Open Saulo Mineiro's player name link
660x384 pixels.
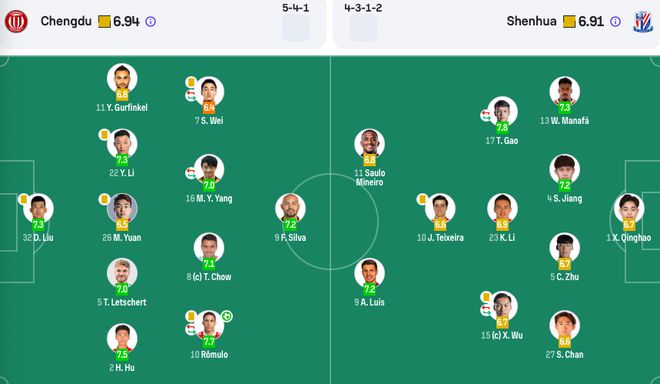[369, 177]
